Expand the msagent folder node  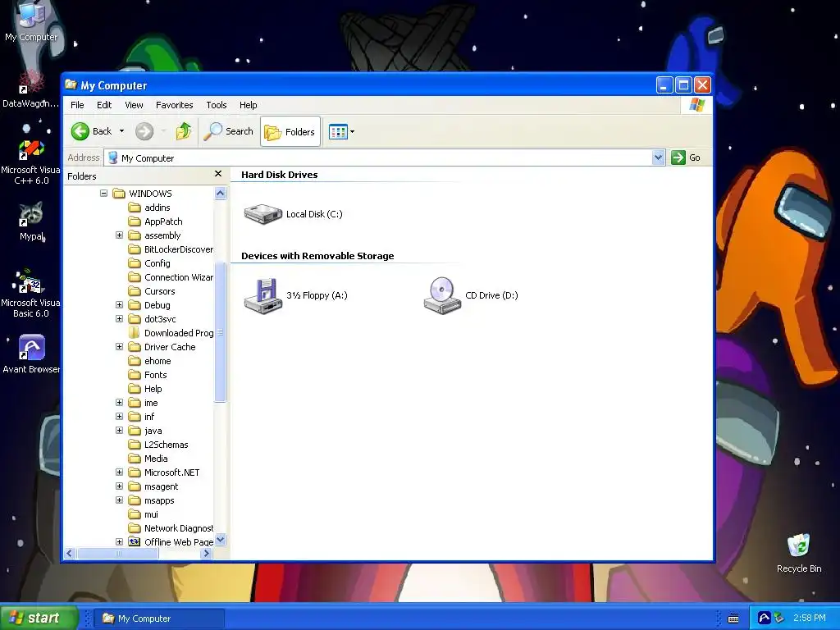[120, 486]
